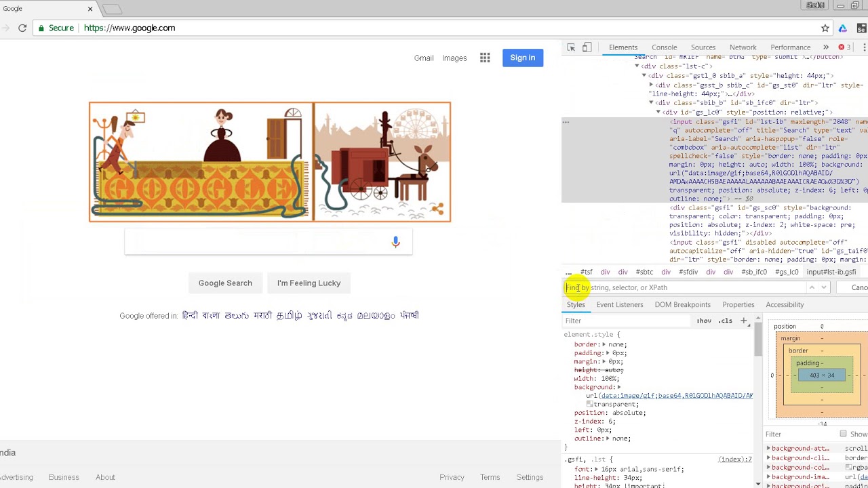Tick the Show all checkbox in Computed pane
Image resolution: width=868 pixels, height=488 pixels.
point(843,434)
